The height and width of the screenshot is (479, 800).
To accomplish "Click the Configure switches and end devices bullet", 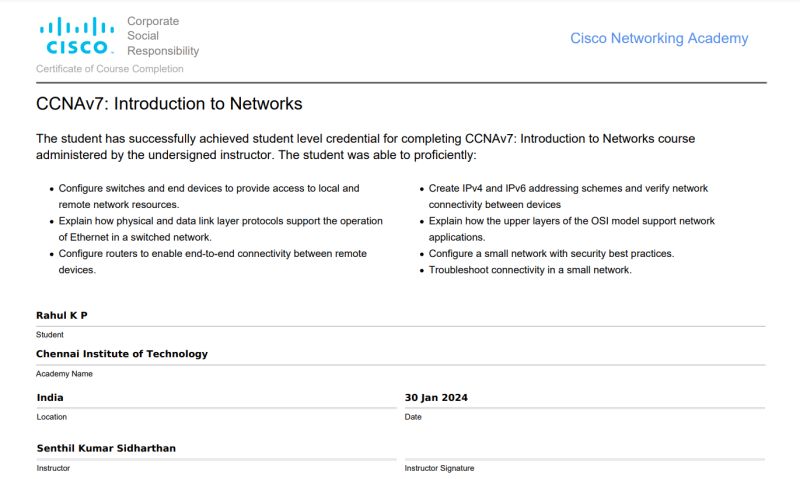I will [209, 196].
